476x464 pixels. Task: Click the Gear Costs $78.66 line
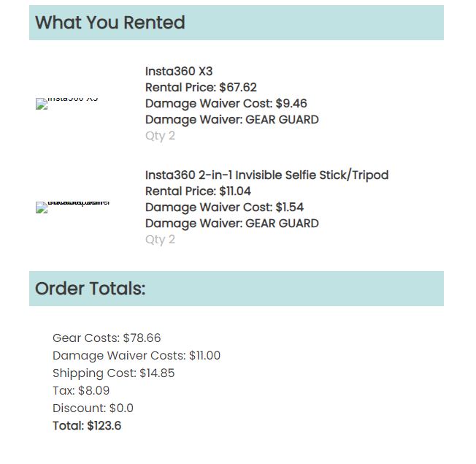(107, 338)
